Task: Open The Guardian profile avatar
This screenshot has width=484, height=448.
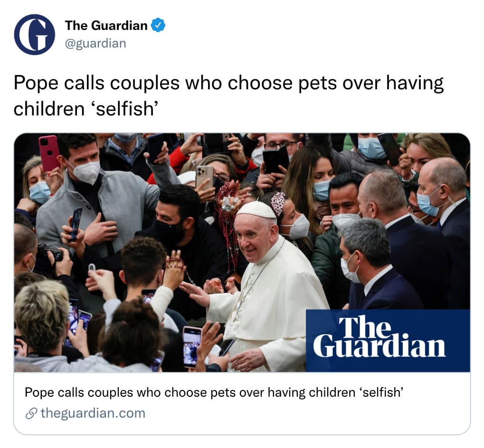Action: (35, 35)
